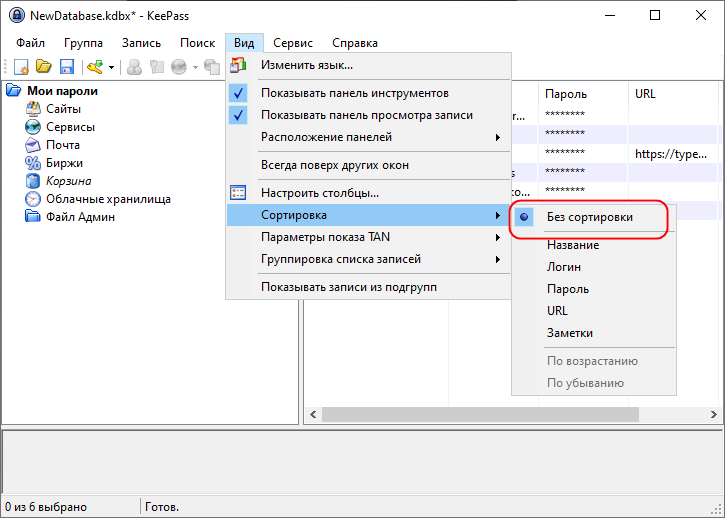Select the Мои пароли root group
The width and height of the screenshot is (725, 518).
[x=62, y=91]
